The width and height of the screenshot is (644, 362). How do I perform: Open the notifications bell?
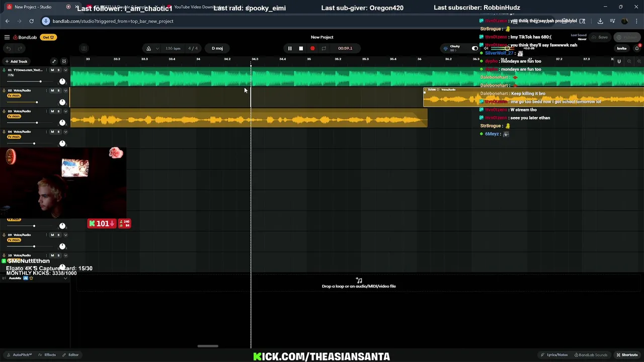pos(637,48)
